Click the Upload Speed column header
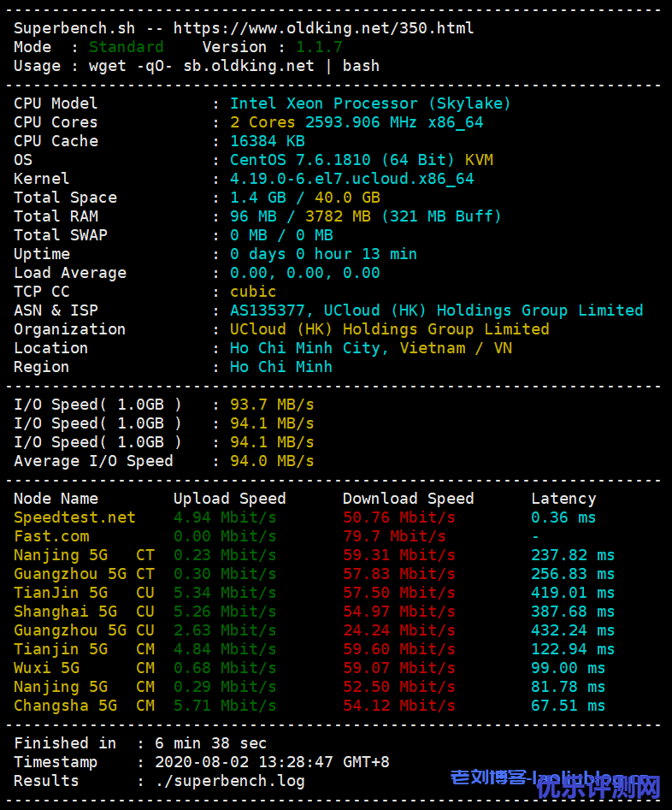 [229, 499]
